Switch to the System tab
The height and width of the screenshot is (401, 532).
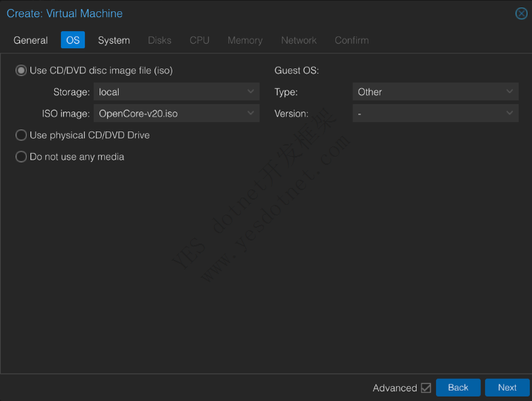tap(114, 40)
